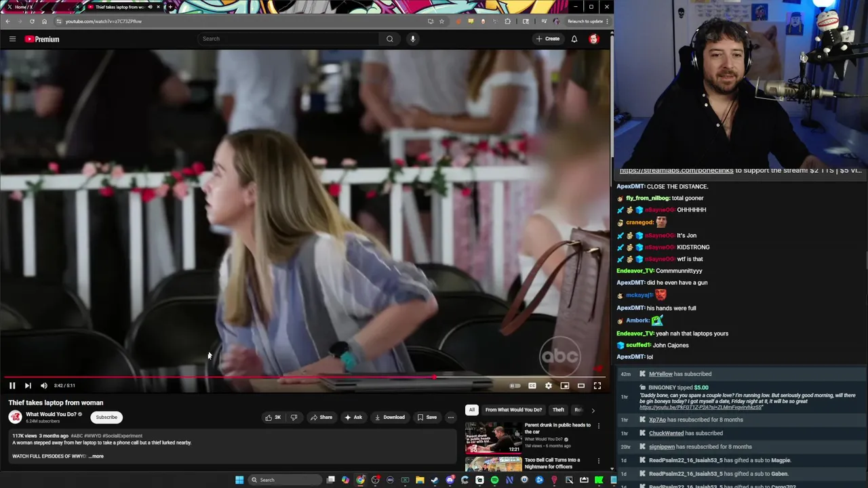Image resolution: width=868 pixels, height=488 pixels.
Task: Mute the video volume
Action: pyautogui.click(x=44, y=386)
